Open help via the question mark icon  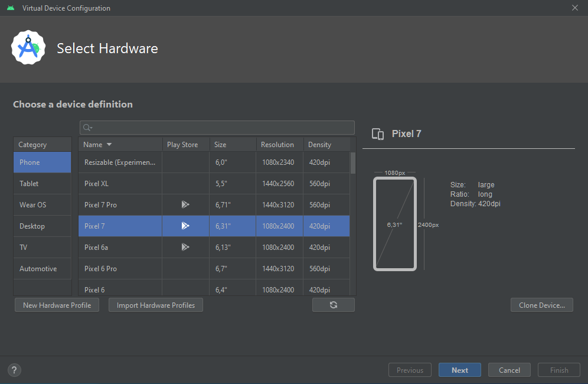[14, 369]
